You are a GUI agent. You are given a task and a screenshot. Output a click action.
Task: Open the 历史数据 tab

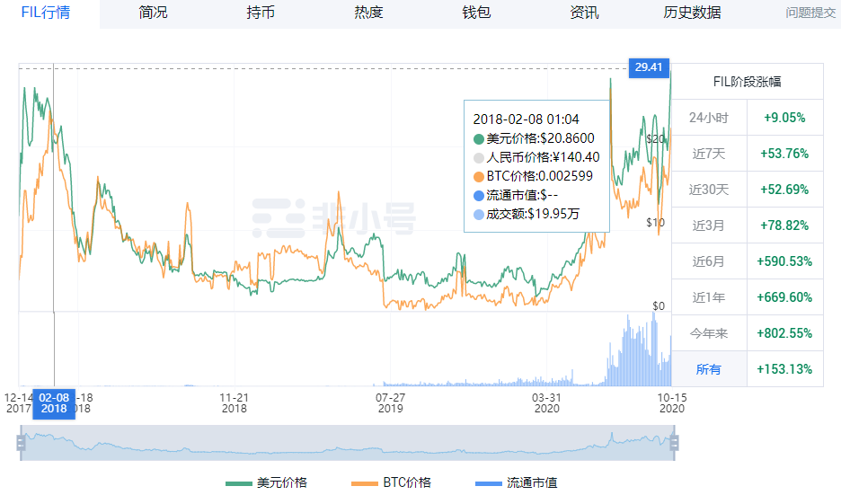[x=692, y=13]
